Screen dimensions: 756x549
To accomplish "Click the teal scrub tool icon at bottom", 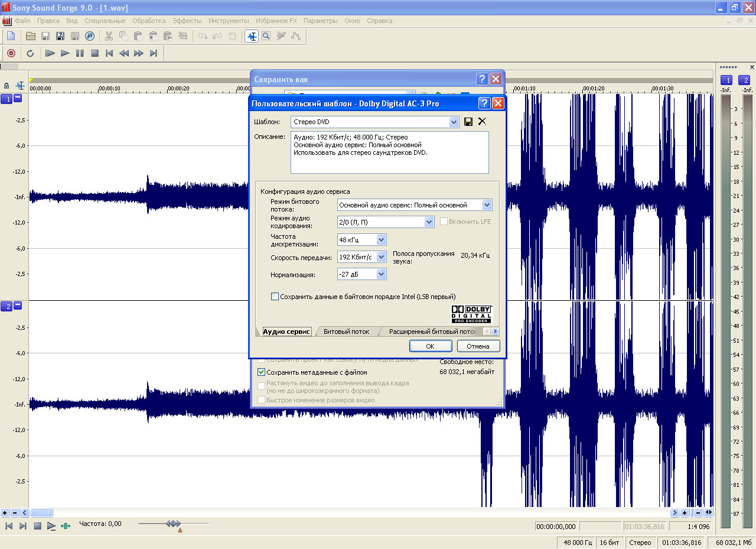I will 66,525.
